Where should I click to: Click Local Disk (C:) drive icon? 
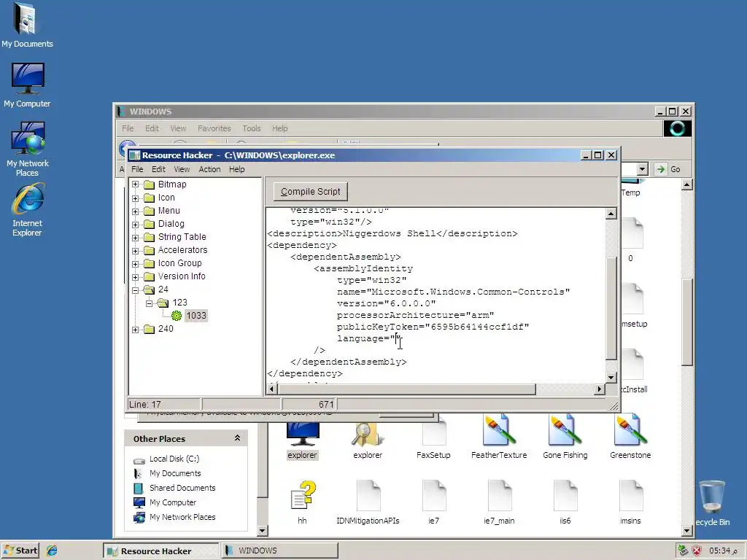139,459
